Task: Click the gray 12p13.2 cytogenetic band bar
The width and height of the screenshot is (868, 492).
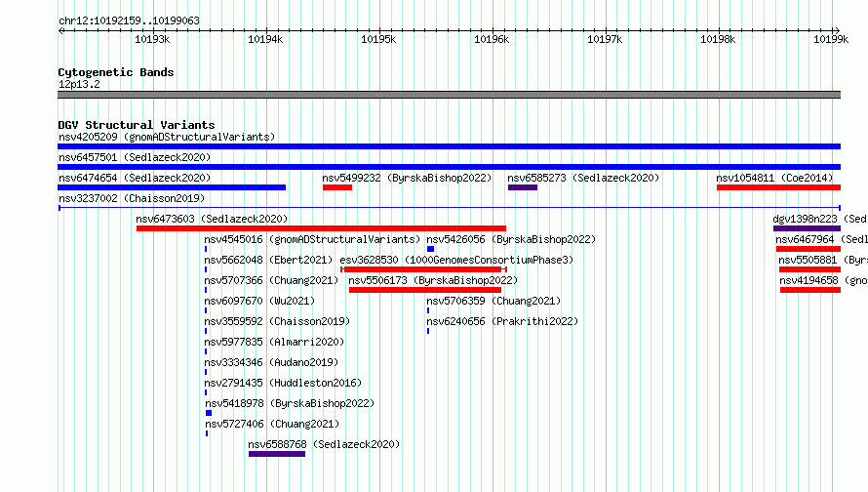Action: [x=449, y=95]
